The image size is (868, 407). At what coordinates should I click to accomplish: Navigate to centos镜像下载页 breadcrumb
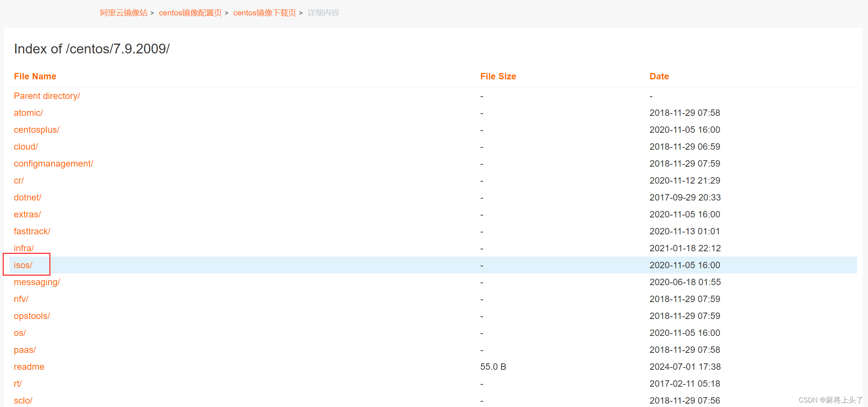click(x=264, y=13)
